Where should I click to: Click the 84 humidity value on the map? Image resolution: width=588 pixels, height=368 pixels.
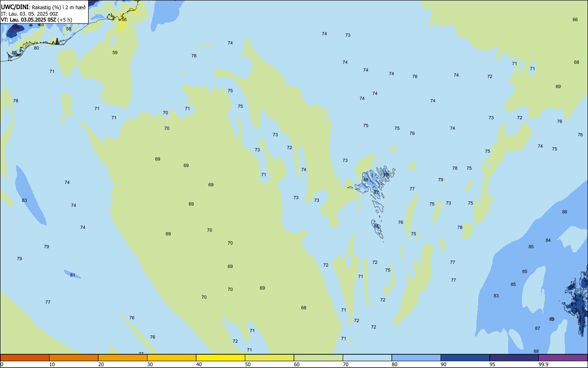pos(548,240)
